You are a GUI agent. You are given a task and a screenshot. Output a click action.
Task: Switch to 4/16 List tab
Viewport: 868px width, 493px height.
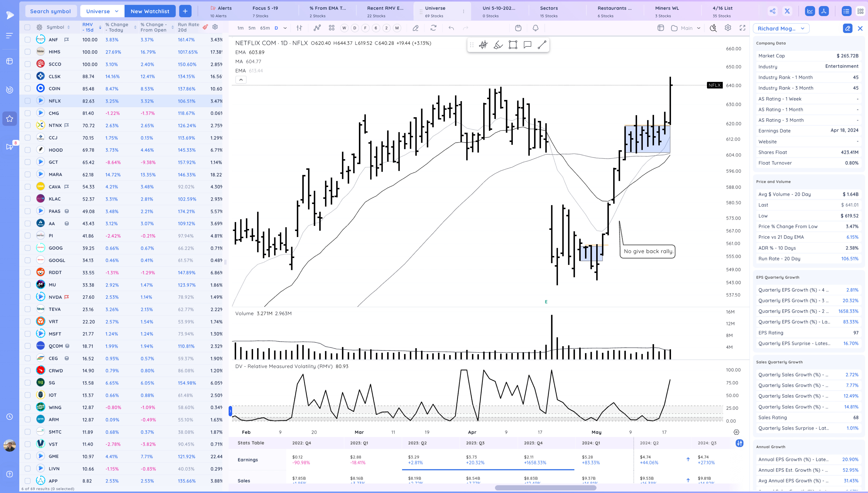point(722,11)
